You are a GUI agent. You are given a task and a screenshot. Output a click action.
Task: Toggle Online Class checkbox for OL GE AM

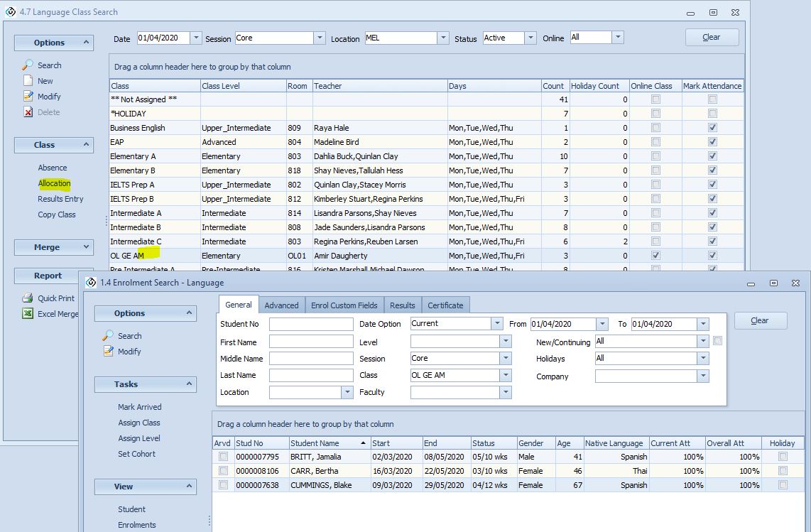655,256
